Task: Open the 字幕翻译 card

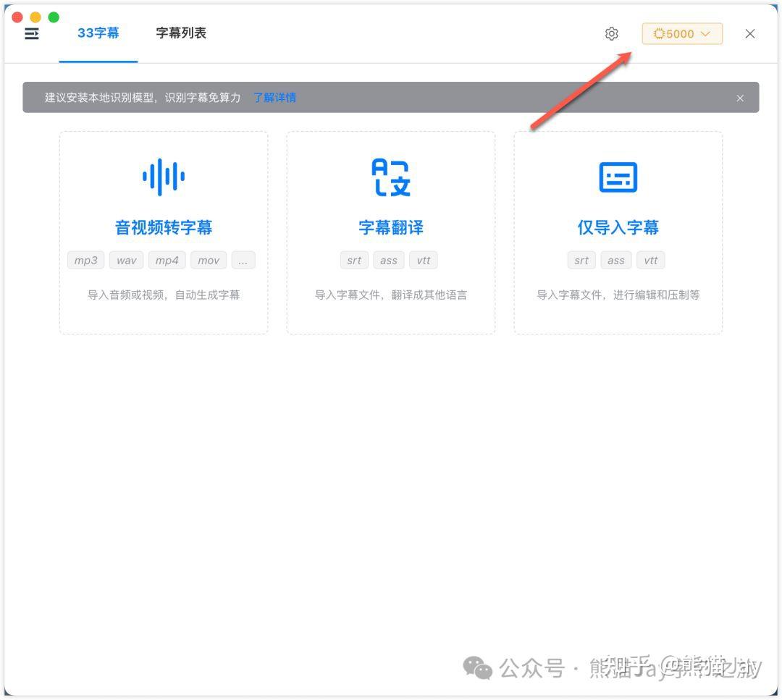Action: 391,232
